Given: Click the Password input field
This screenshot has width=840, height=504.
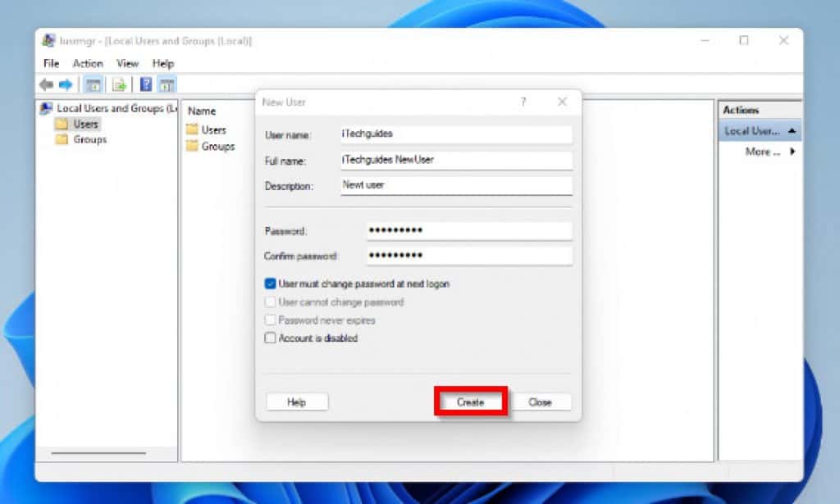Looking at the screenshot, I should [469, 230].
